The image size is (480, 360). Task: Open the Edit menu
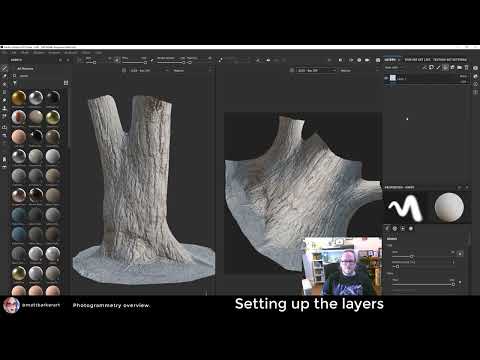[14, 53]
